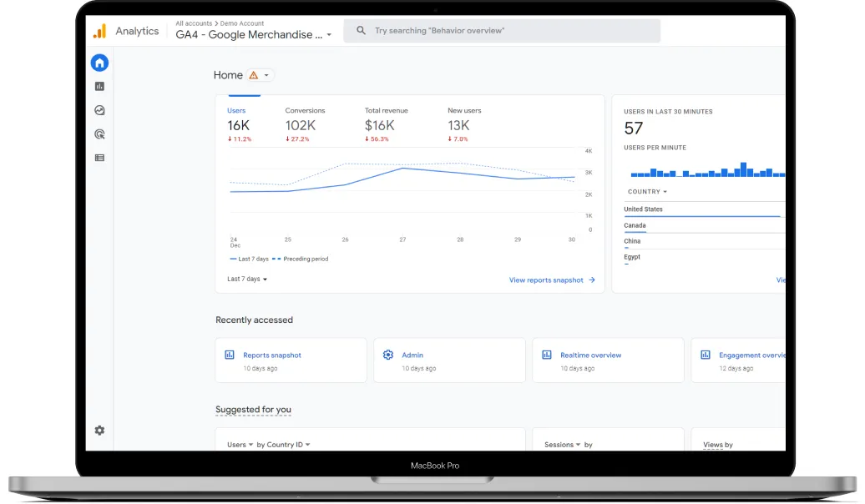Image resolution: width=865 pixels, height=504 pixels.
Task: Select the Total revenue metric tab
Action: (x=386, y=124)
